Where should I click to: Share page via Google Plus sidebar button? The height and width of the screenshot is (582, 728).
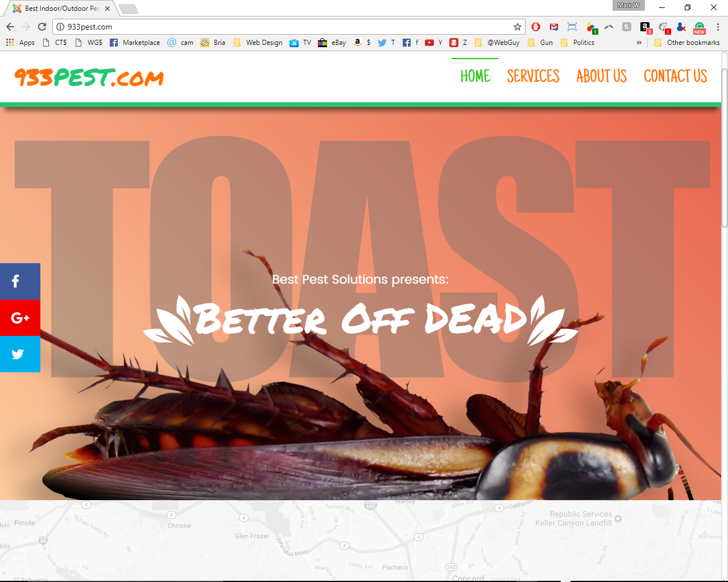click(20, 318)
